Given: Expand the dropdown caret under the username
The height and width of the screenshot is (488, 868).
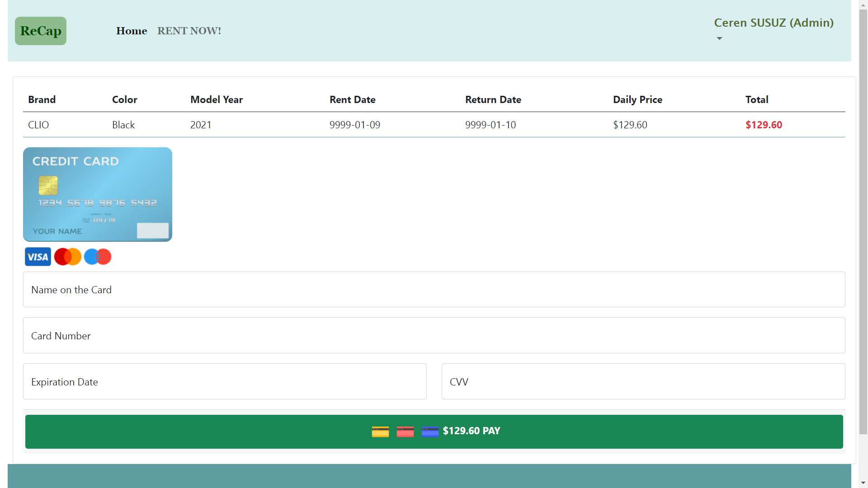Looking at the screenshot, I should click(719, 38).
